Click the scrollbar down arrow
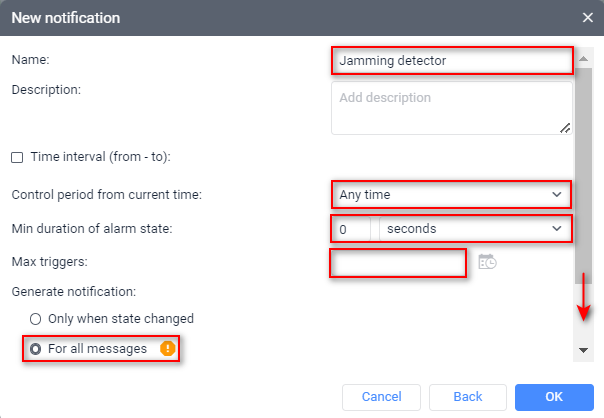The width and height of the screenshot is (604, 418). (582, 350)
